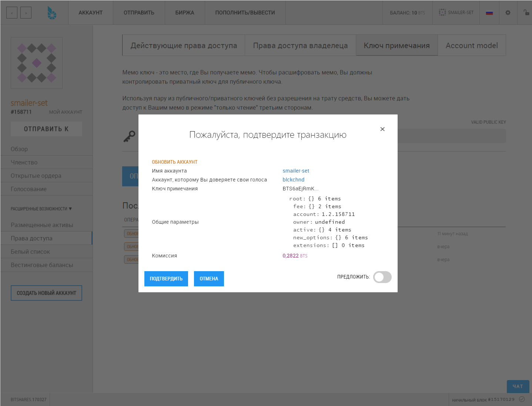
Task: Open Размещенные активы sidebar item
Action: click(46, 225)
